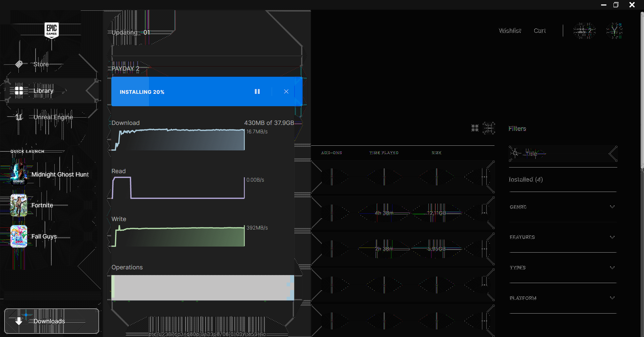
Task: Open the user avatar menu
Action: pos(615,30)
